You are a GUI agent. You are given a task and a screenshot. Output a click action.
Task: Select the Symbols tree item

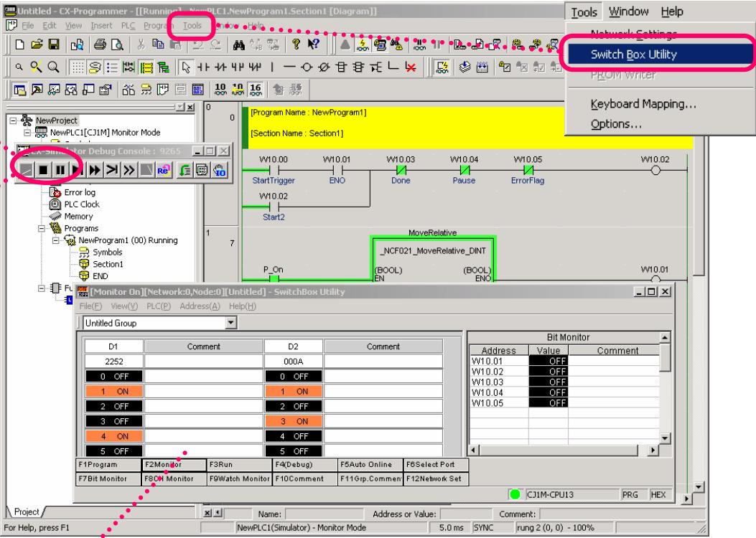pos(108,252)
